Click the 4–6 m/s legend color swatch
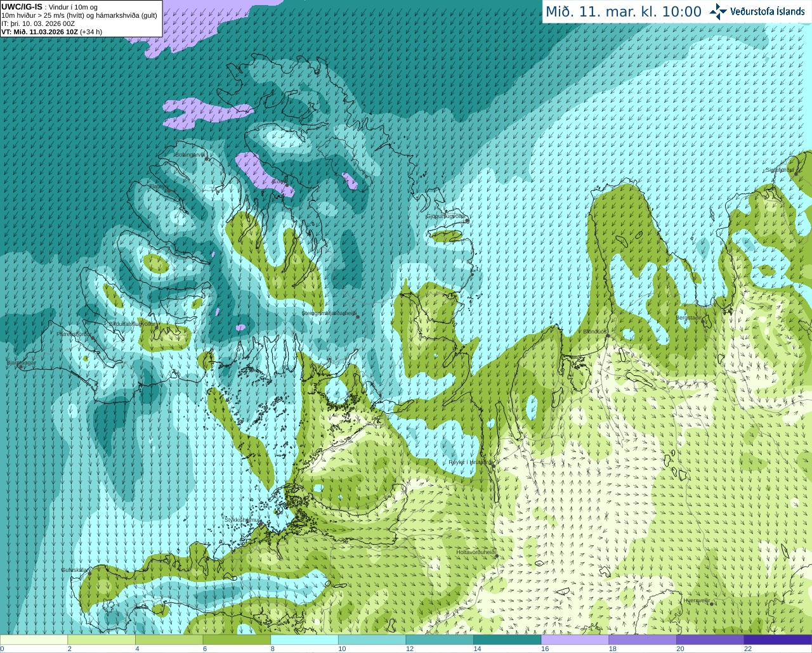This screenshot has width=812, height=653. (169, 640)
